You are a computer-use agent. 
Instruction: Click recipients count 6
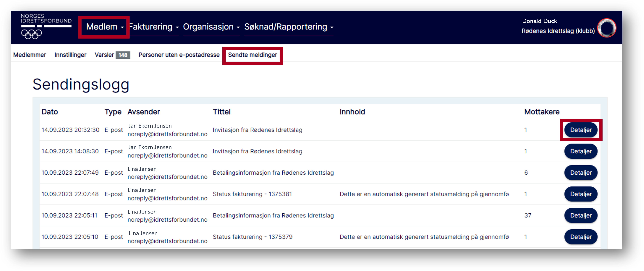click(526, 173)
